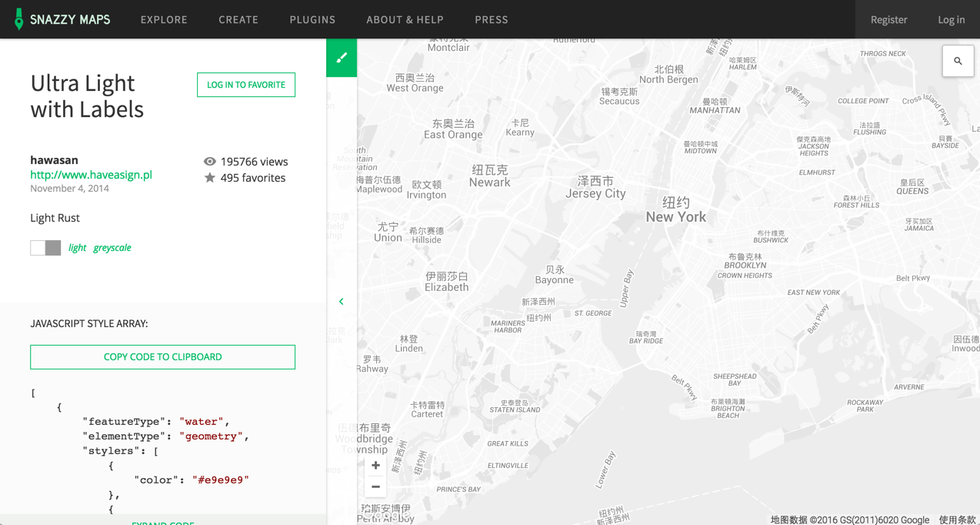This screenshot has height=525, width=980.
Task: Copy code to clipboard button
Action: (x=162, y=357)
